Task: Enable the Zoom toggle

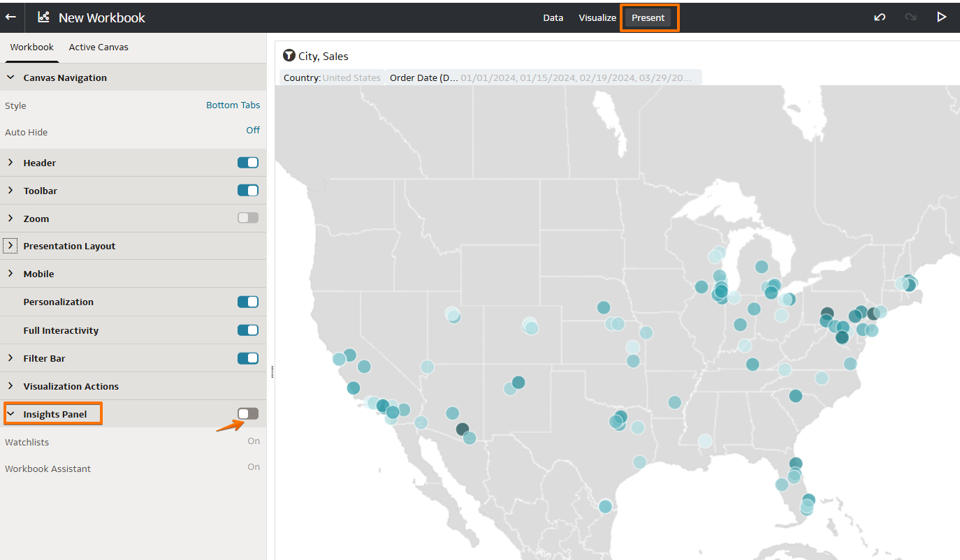Action: coord(248,219)
